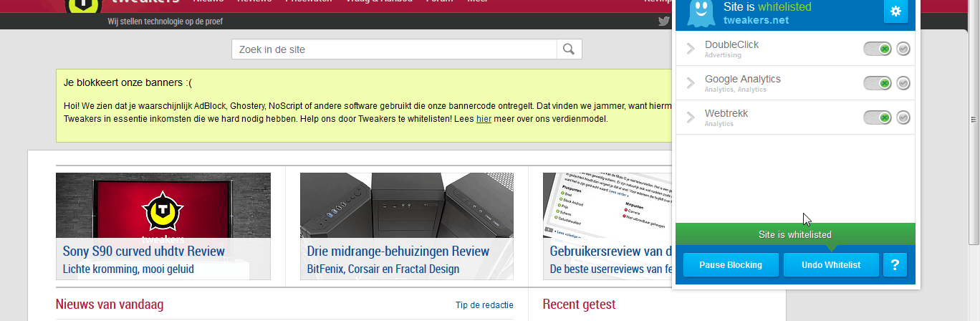The width and height of the screenshot is (980, 321).
Task: Expand the Webtrekk tracker details
Action: coord(691,118)
